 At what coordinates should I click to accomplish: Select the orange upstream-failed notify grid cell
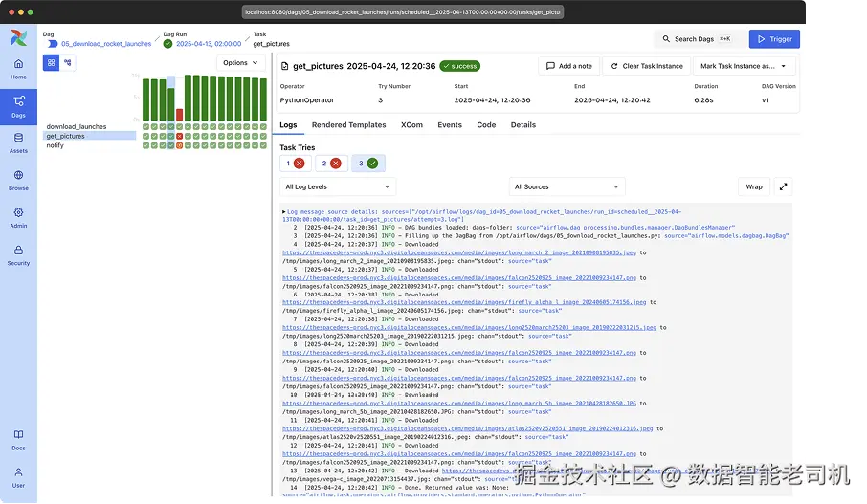coord(180,145)
